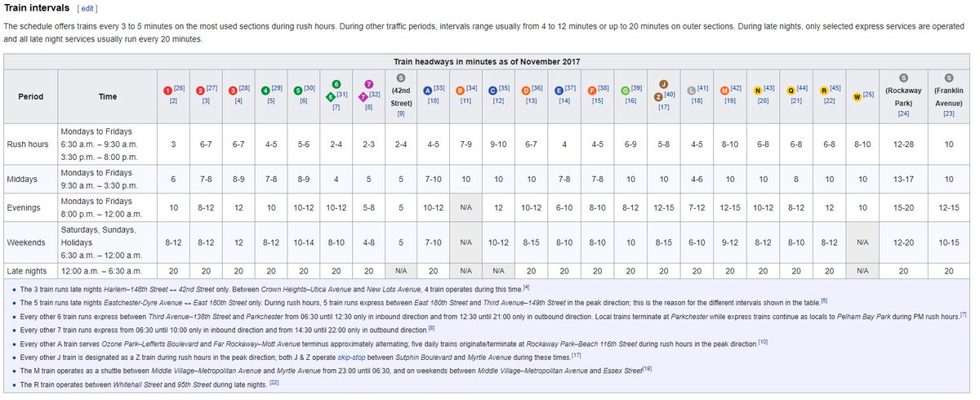Click the edit link beside Train intervals
980x400 pixels.
click(87, 8)
